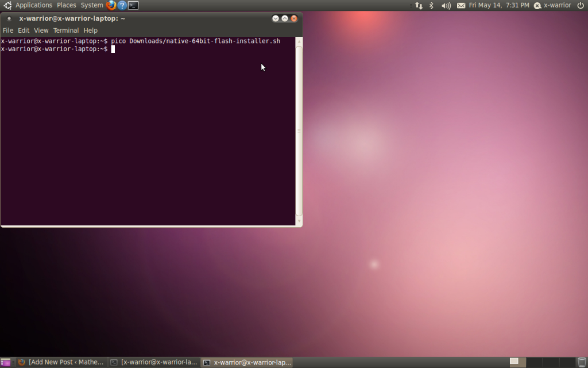Switch to the 'Add New Post' Firefox window
The height and width of the screenshot is (368, 588).
click(61, 362)
